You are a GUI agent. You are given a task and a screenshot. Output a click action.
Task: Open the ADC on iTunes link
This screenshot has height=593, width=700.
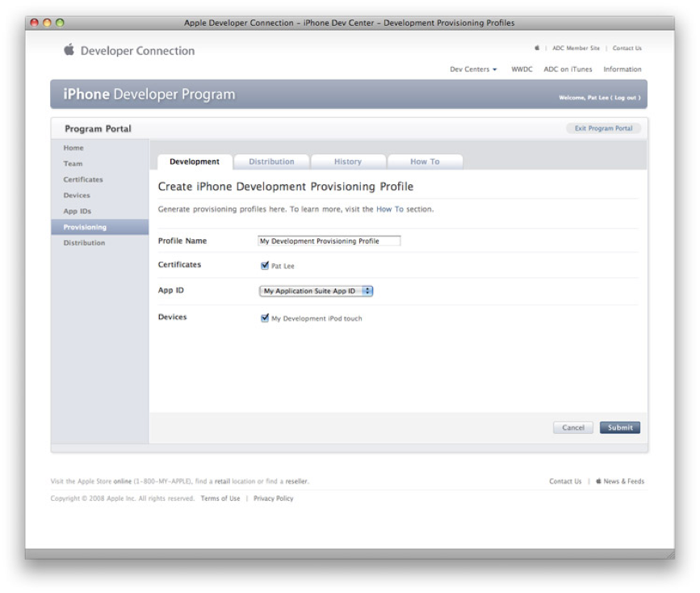coord(568,69)
